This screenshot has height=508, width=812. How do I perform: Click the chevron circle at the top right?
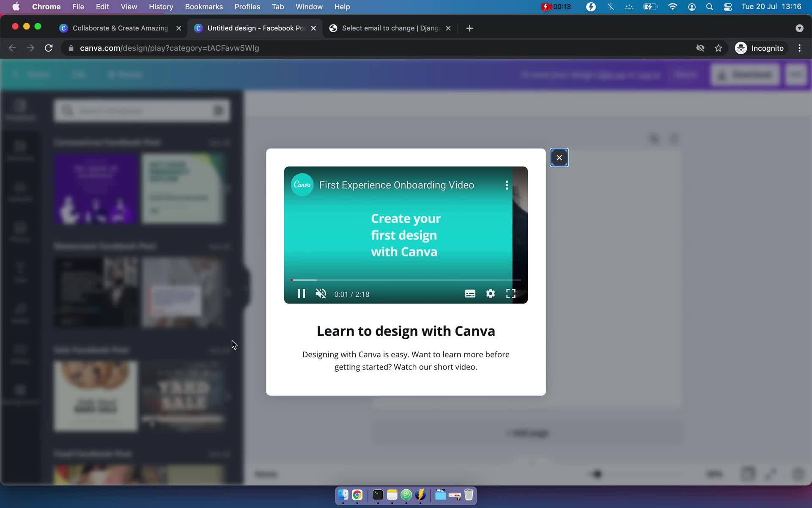[799, 28]
